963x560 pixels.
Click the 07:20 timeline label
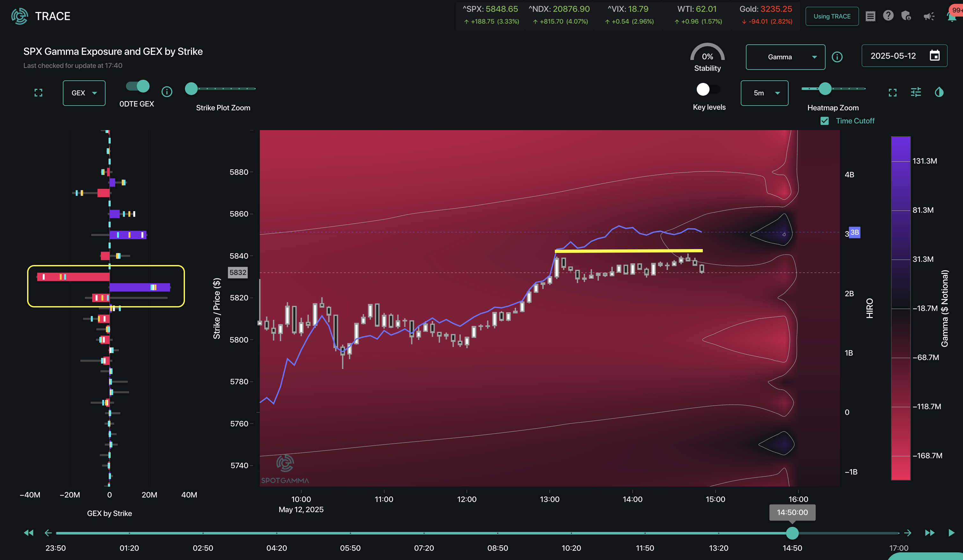point(424,548)
